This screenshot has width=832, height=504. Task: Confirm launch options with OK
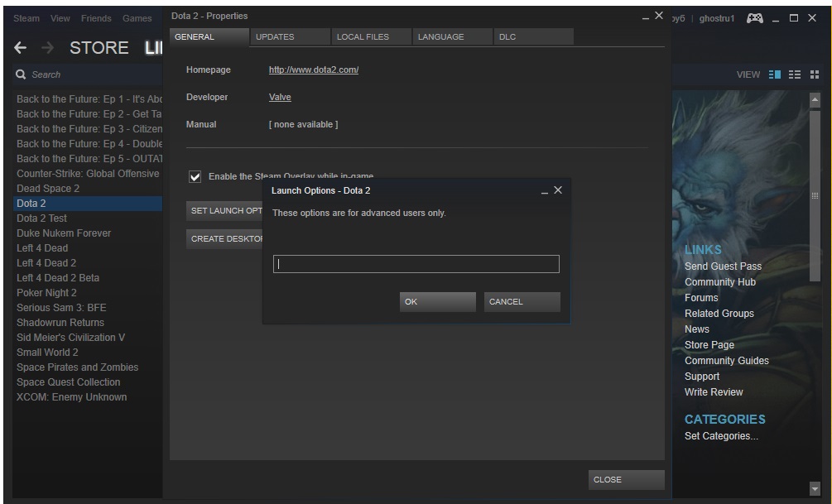(x=437, y=301)
